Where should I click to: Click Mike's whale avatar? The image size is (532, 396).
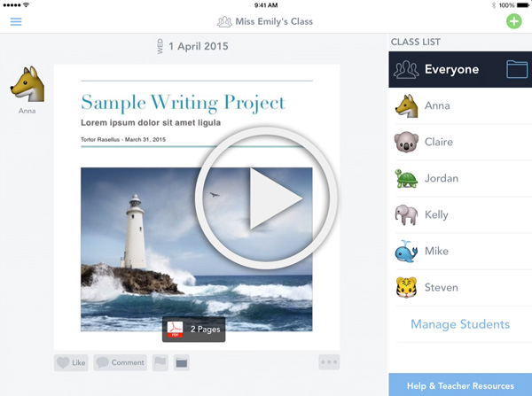pos(406,252)
